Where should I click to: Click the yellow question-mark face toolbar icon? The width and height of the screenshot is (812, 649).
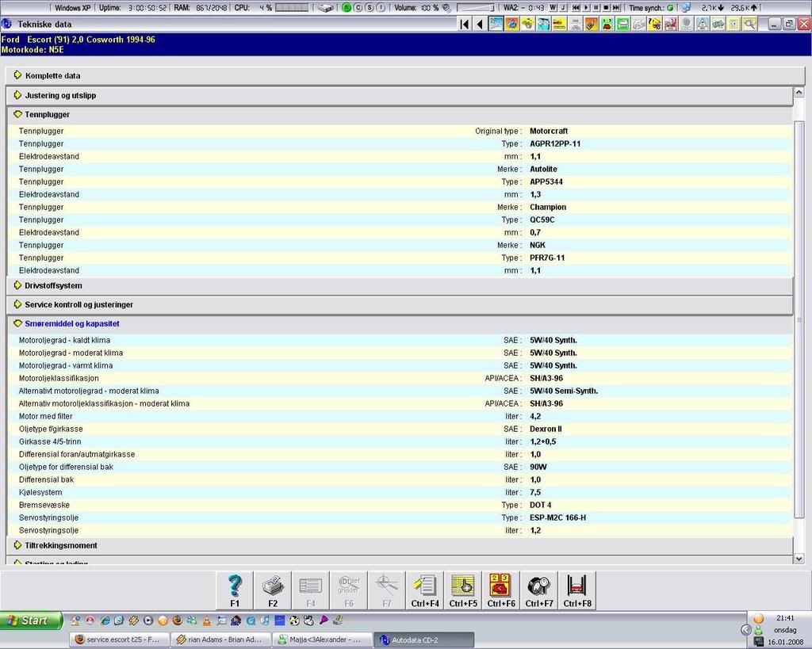tap(654, 24)
